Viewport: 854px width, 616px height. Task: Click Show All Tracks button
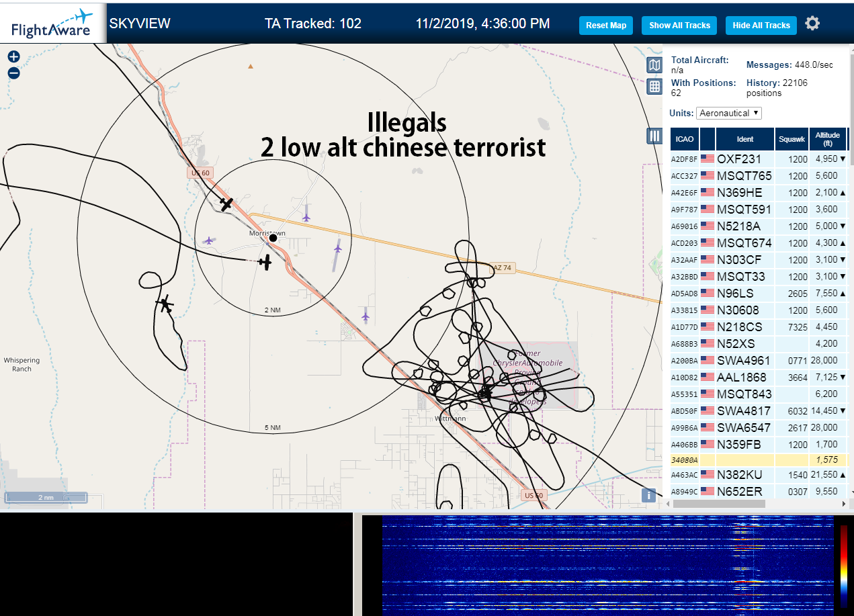[679, 26]
